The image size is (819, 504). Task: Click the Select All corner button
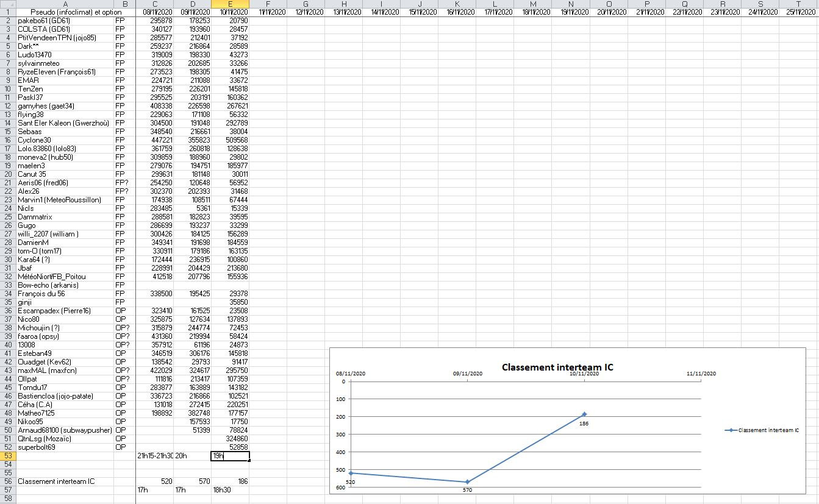(x=7, y=4)
